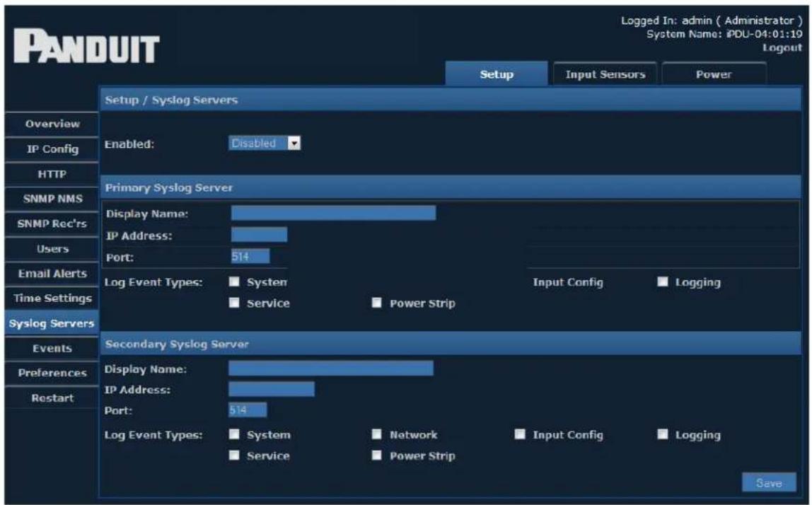Check Power Strip for Primary server
Viewport: 812px width, 505px height.
coord(377,303)
